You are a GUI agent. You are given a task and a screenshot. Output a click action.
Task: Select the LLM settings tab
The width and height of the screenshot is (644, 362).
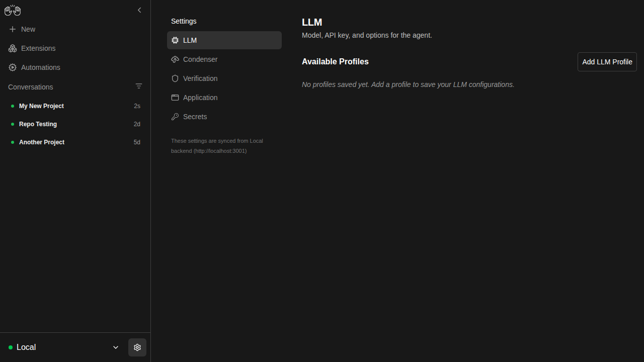pyautogui.click(x=224, y=40)
